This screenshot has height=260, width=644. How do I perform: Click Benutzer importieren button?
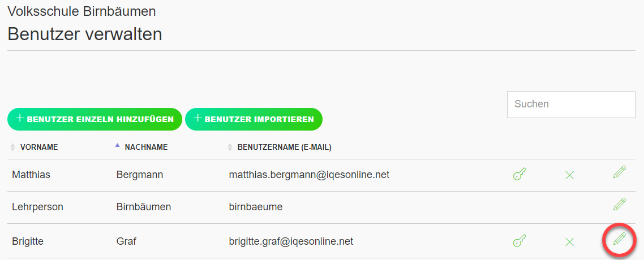[x=254, y=119]
